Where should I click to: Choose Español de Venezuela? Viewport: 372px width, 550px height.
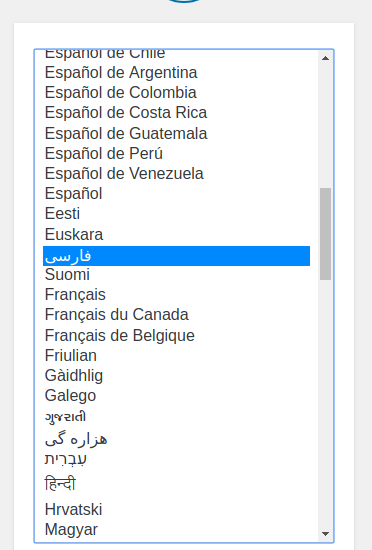[x=176, y=174]
